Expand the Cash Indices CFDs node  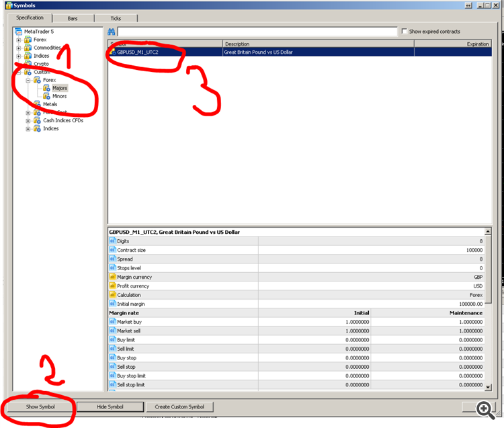tap(28, 121)
